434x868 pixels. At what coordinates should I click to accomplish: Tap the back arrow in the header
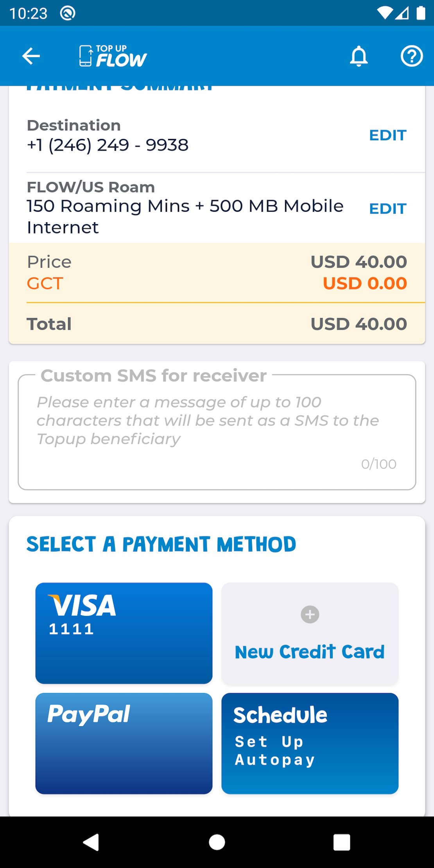[30, 56]
